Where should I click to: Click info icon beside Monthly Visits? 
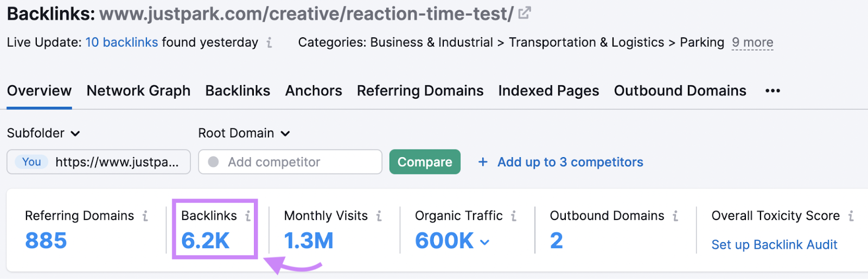[379, 216]
